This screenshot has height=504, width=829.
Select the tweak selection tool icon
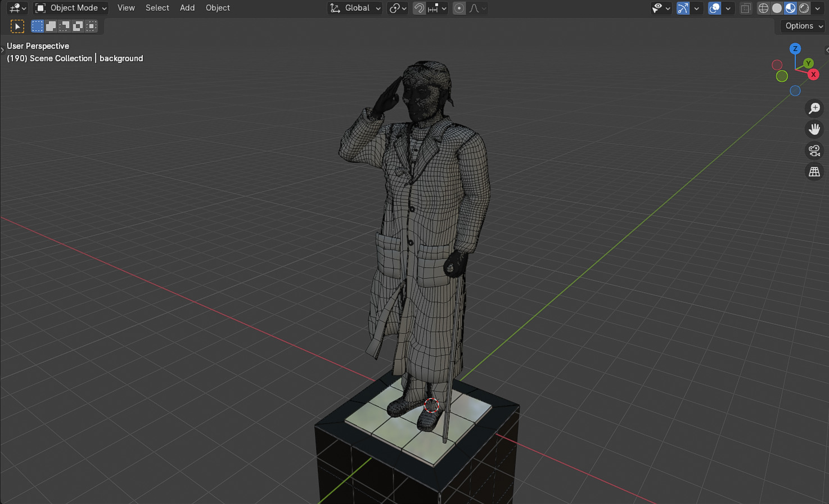click(17, 26)
